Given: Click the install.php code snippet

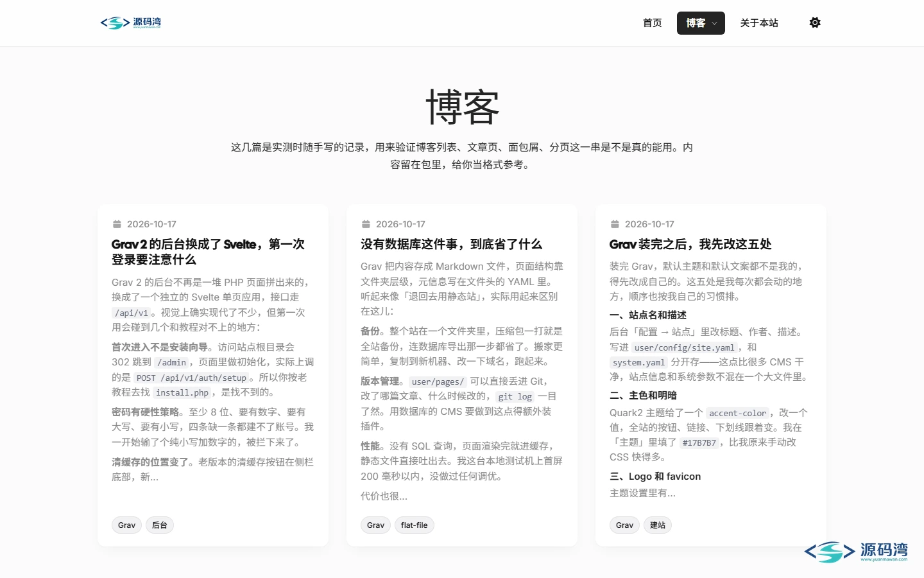Looking at the screenshot, I should pyautogui.click(x=182, y=392).
